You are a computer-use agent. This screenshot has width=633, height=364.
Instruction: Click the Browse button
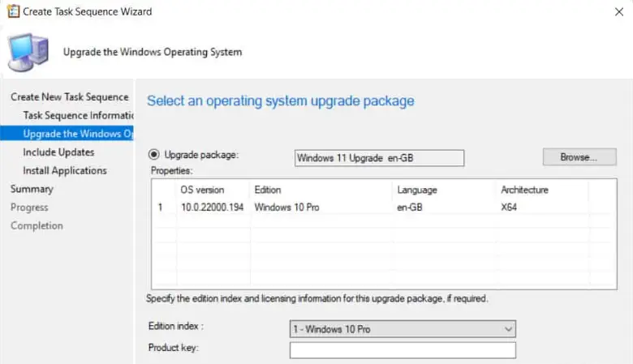tap(579, 157)
